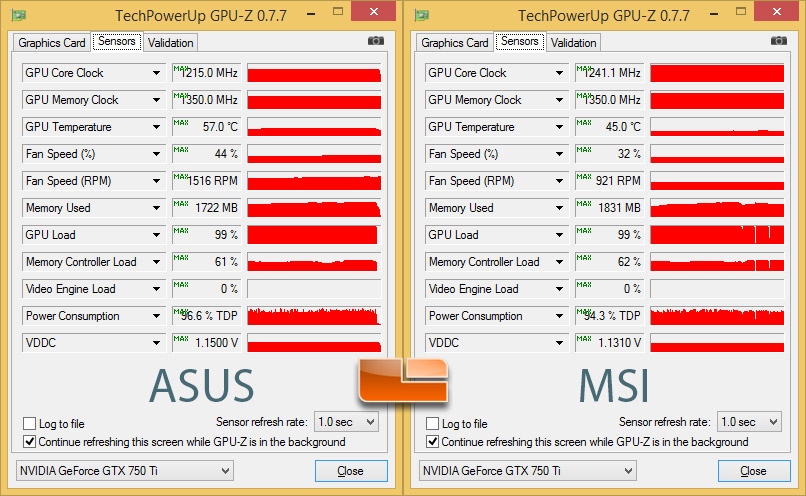Select GPU device dropdown in ASUS window
Image resolution: width=806 pixels, height=496 pixels.
point(125,470)
